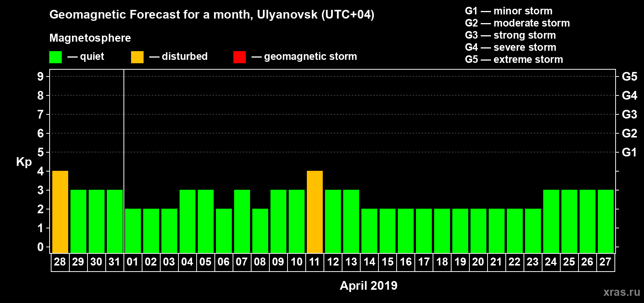This screenshot has width=644, height=303.
Task: Click the green bar for day 24
Action: click(x=551, y=222)
